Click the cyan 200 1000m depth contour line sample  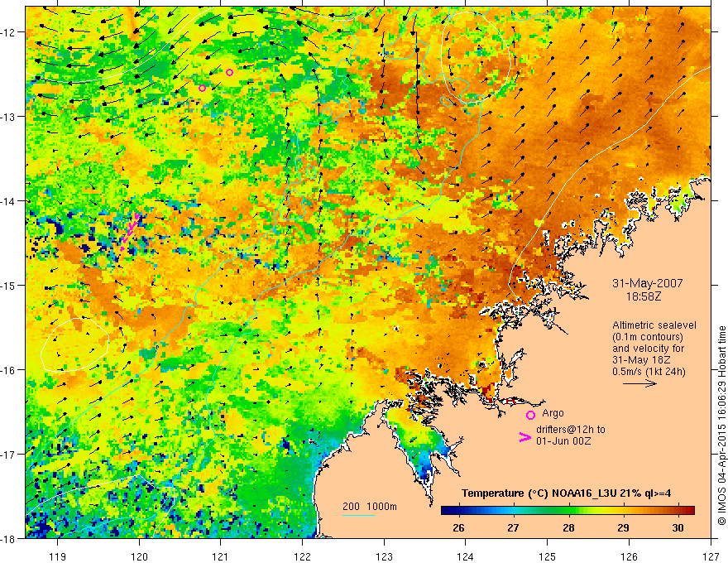[359, 515]
